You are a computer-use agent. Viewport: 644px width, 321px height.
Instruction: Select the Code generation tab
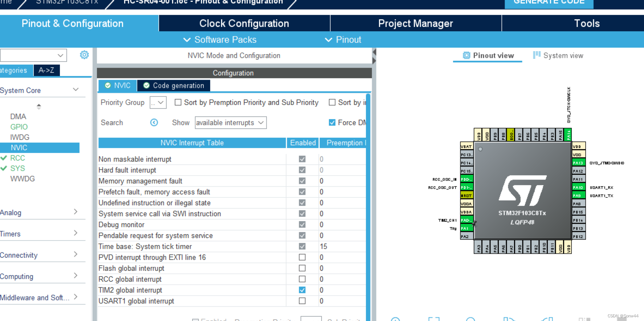(174, 85)
